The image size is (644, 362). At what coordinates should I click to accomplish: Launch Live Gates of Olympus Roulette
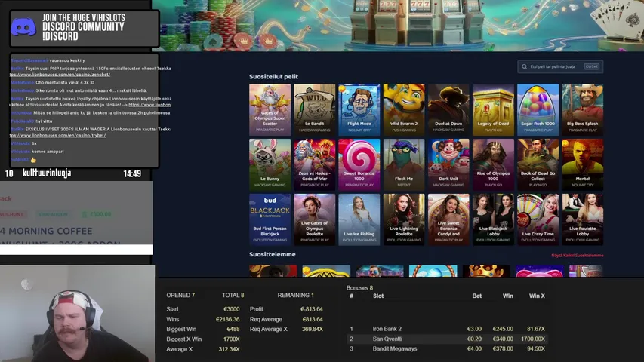point(315,219)
